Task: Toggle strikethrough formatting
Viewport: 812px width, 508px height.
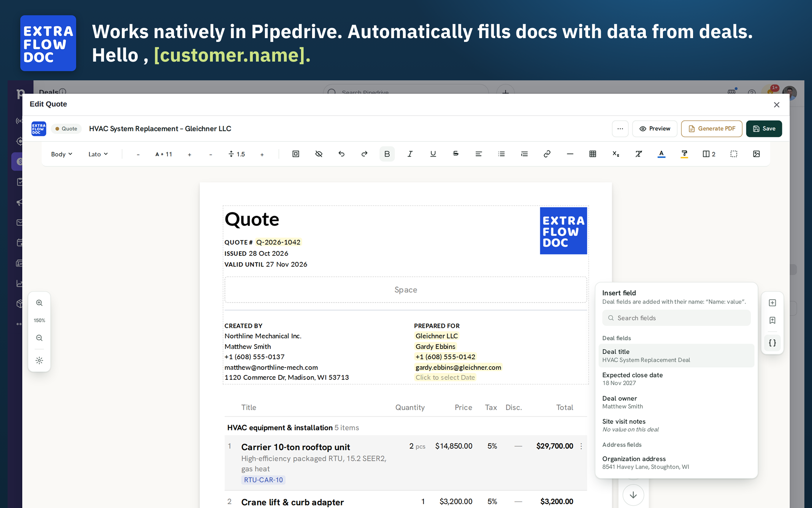Action: [x=456, y=154]
